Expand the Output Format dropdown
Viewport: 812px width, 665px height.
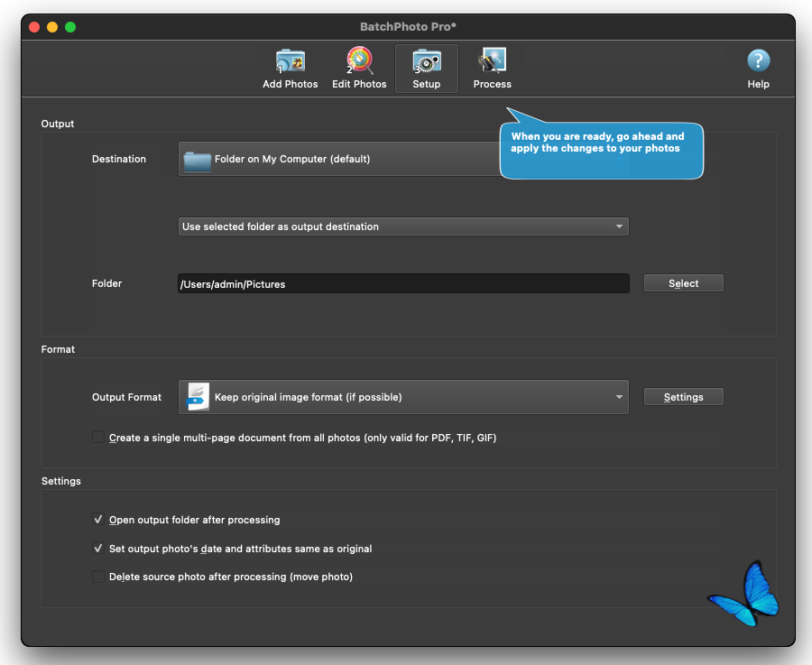coord(403,397)
